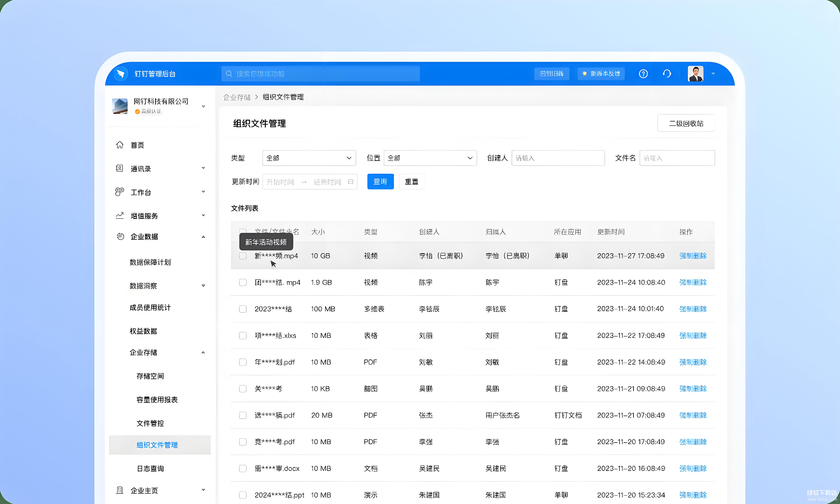This screenshot has height=504, width=840.
Task: Click the lightbulb icon in 新版本反馈
Action: [x=584, y=74]
